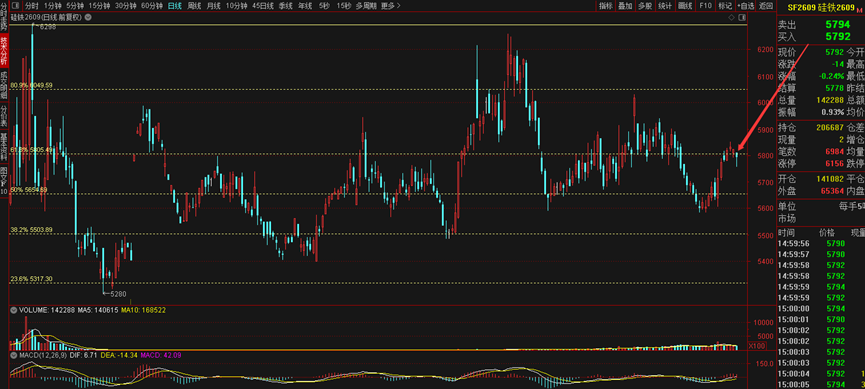The height and width of the screenshot is (389, 865).
Task: Switch to the 周线 period tab
Action: [194, 6]
